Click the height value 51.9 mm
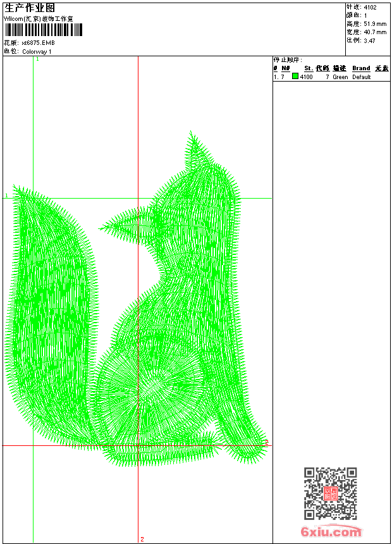This screenshot has height=544, width=392. coord(375,24)
